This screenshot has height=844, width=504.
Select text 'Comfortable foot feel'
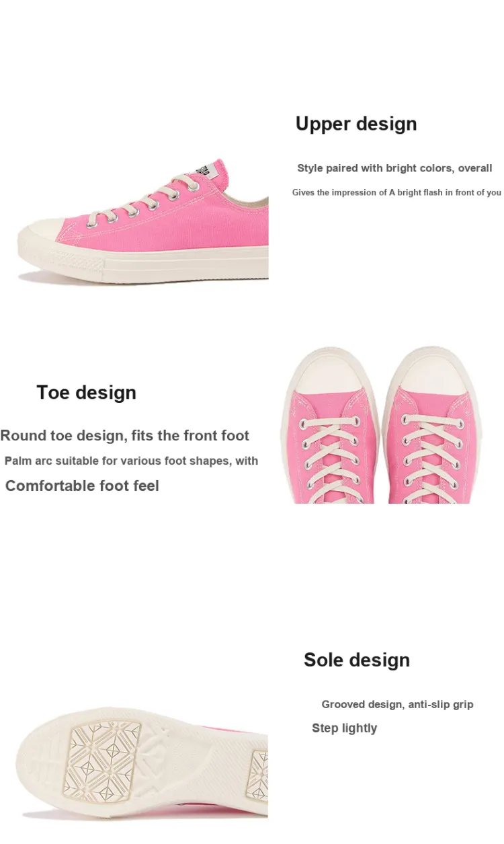coord(82,486)
